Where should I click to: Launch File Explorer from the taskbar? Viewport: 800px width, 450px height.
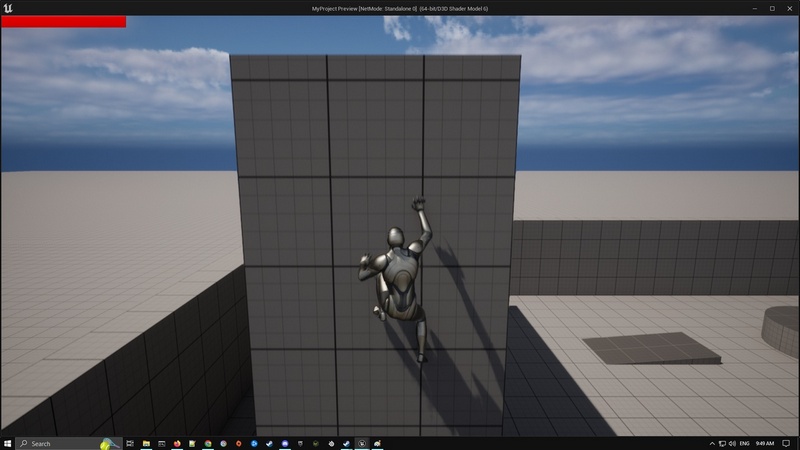146,443
